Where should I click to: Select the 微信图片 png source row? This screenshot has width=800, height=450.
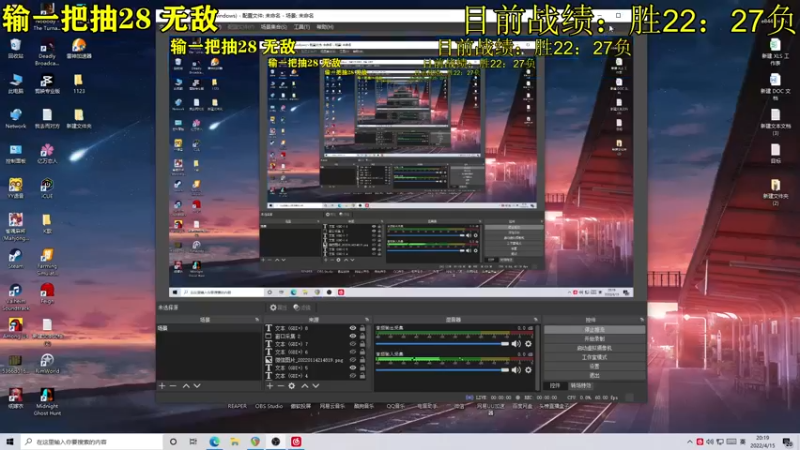[314, 360]
